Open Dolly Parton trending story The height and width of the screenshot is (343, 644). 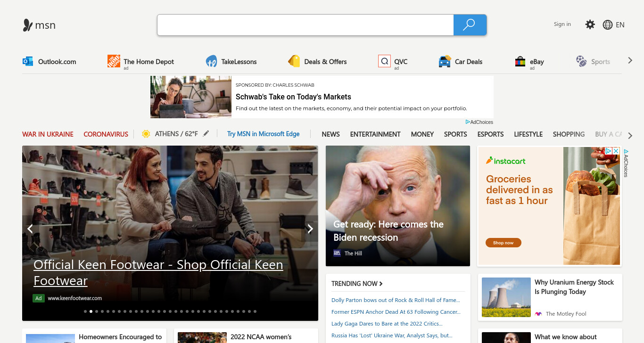396,300
